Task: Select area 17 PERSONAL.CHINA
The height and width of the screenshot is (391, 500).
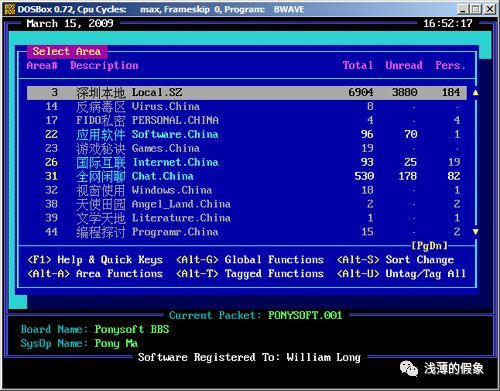Action: click(247, 120)
